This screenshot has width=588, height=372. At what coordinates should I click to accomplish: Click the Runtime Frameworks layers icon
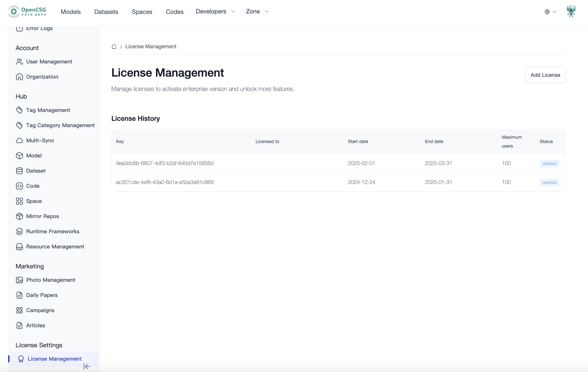pyautogui.click(x=19, y=231)
